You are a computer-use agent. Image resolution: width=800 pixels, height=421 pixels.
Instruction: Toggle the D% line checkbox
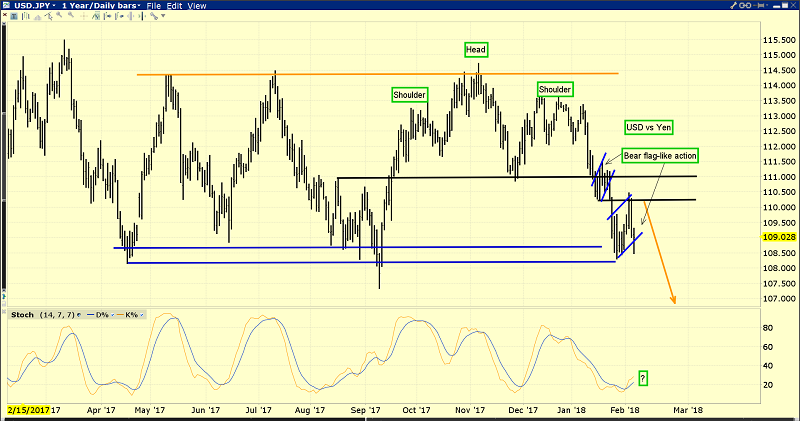tap(112, 315)
